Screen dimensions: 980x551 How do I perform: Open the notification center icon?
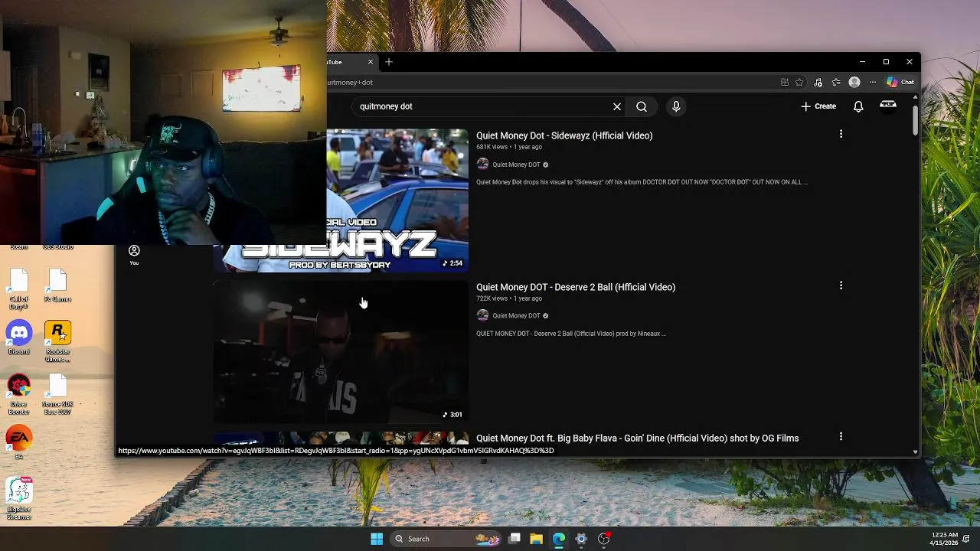coord(967,539)
